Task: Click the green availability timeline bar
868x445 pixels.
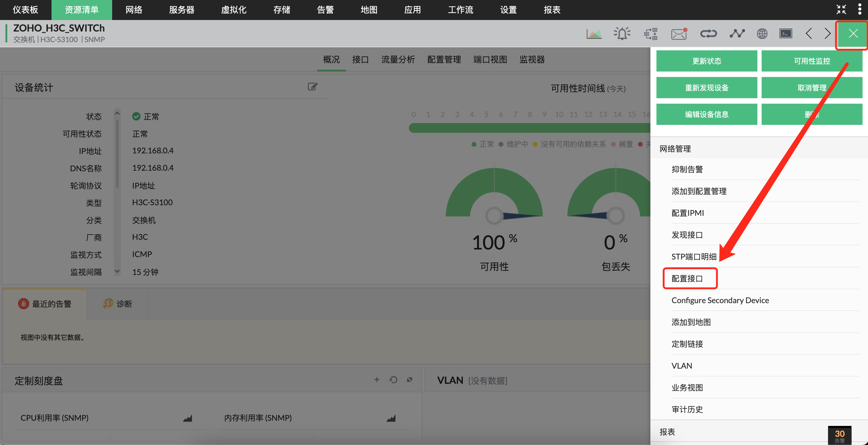Action: point(529,128)
